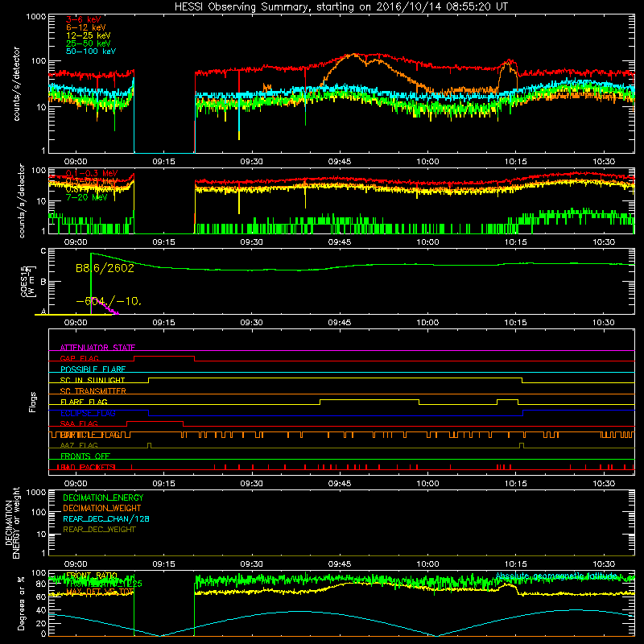644x644 pixels.
Task: Click the FLARE_FLAG label
Action: pyautogui.click(x=84, y=402)
